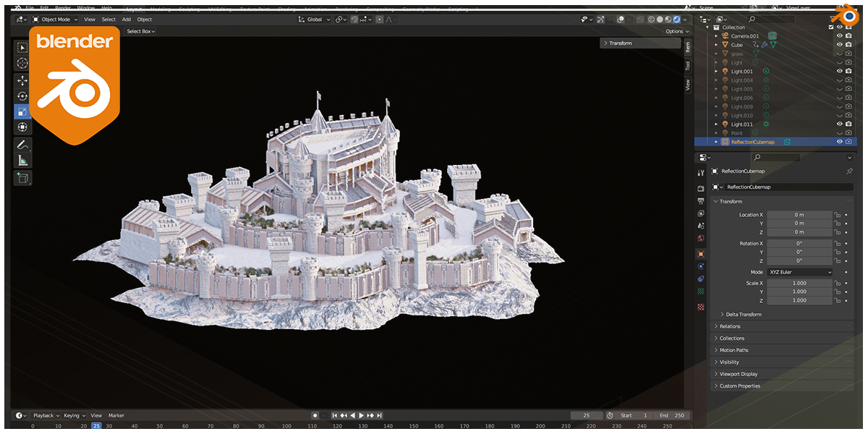
Task: Click the Options button in the header
Action: click(676, 31)
